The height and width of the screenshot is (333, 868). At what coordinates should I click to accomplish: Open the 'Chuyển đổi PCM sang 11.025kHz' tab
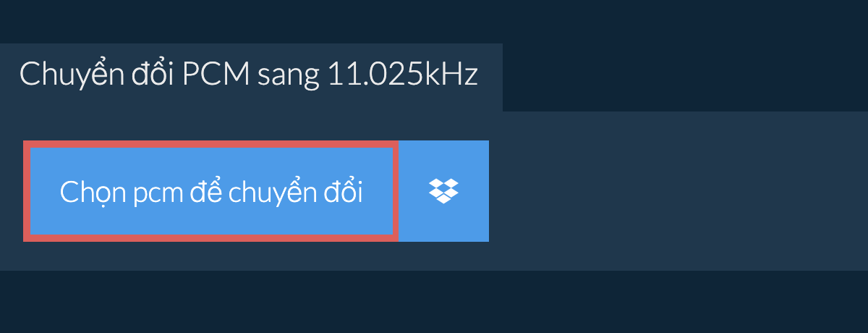click(250, 77)
